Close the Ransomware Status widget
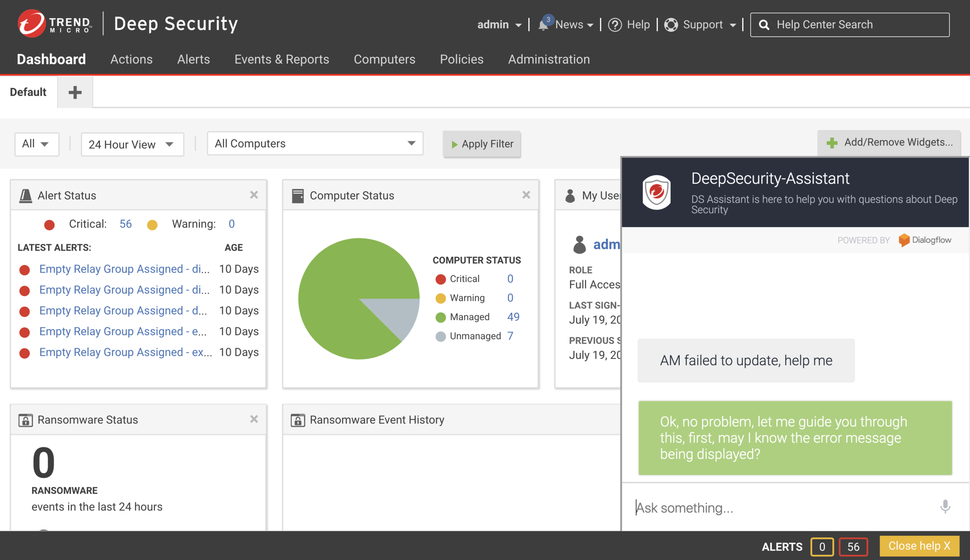Image resolution: width=970 pixels, height=560 pixels. pyautogui.click(x=254, y=419)
